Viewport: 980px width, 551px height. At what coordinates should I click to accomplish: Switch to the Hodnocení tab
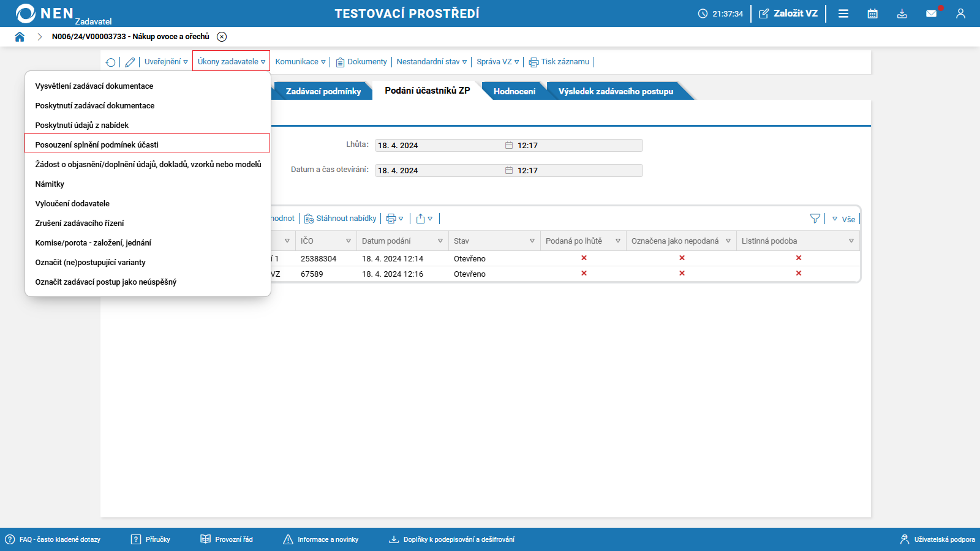(514, 91)
